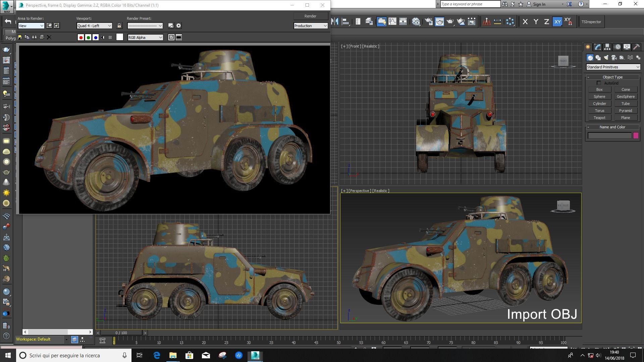Click the TSInspector toolbar button
644x362 pixels.
[591, 22]
